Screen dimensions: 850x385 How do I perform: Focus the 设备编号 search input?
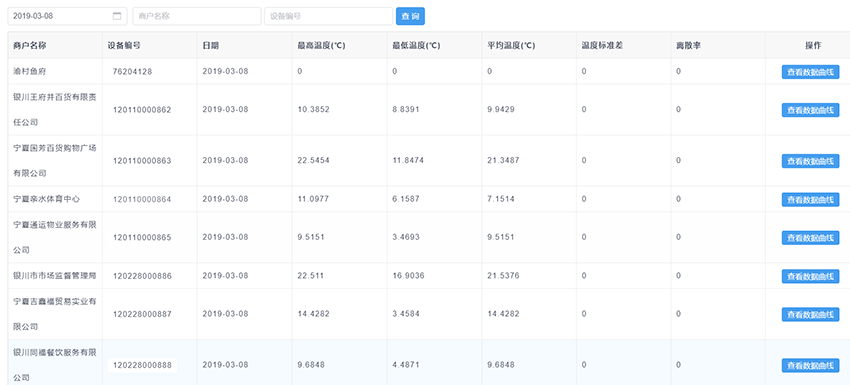point(329,16)
